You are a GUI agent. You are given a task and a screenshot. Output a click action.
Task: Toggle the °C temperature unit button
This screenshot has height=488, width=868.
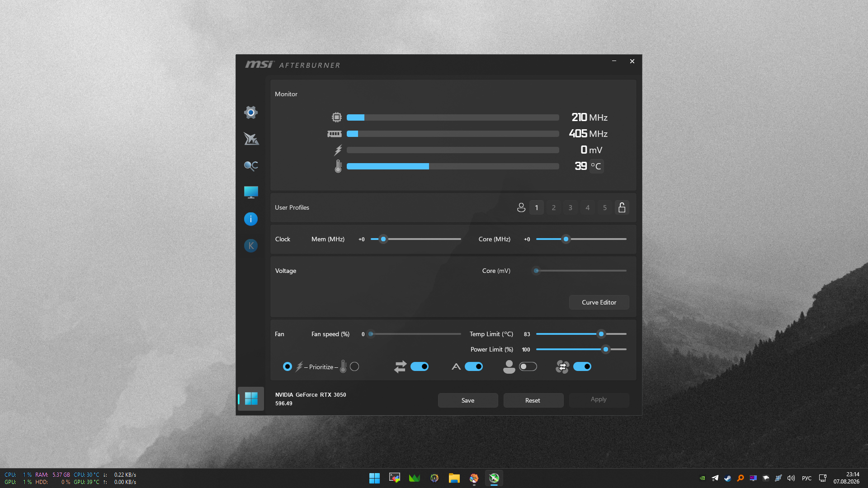click(x=596, y=166)
